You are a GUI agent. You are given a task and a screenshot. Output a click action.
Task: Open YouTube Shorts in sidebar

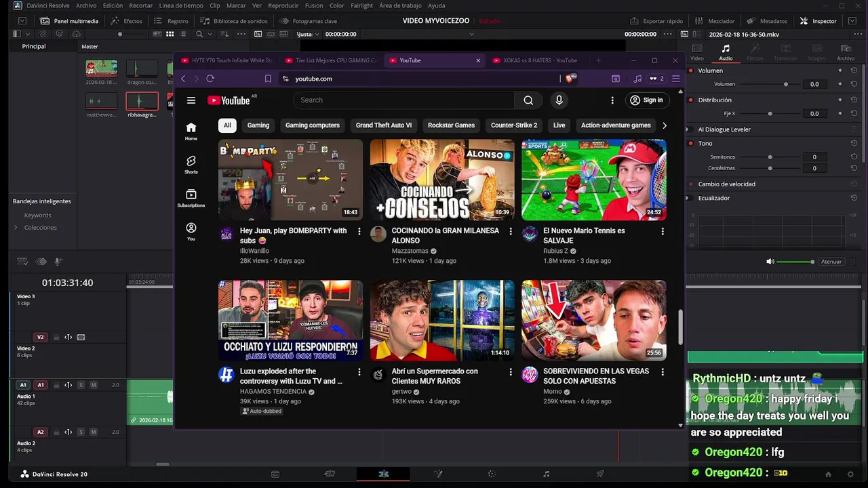pyautogui.click(x=191, y=164)
